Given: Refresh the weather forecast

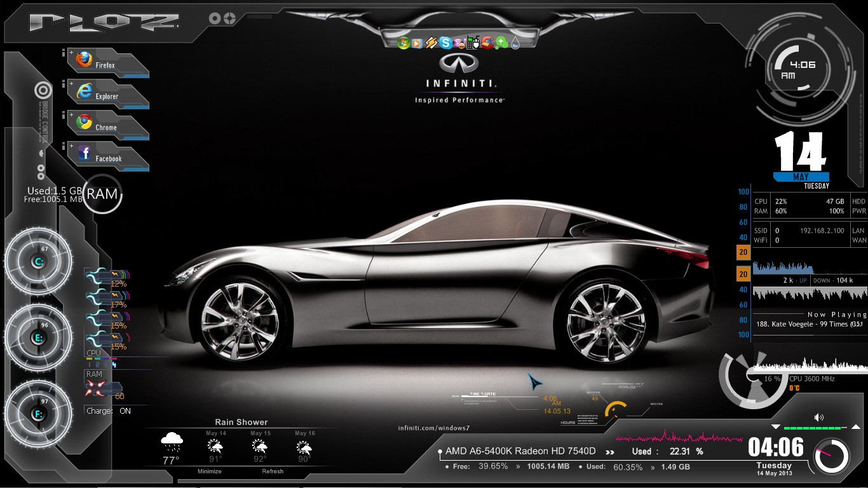Looking at the screenshot, I should (x=273, y=471).
